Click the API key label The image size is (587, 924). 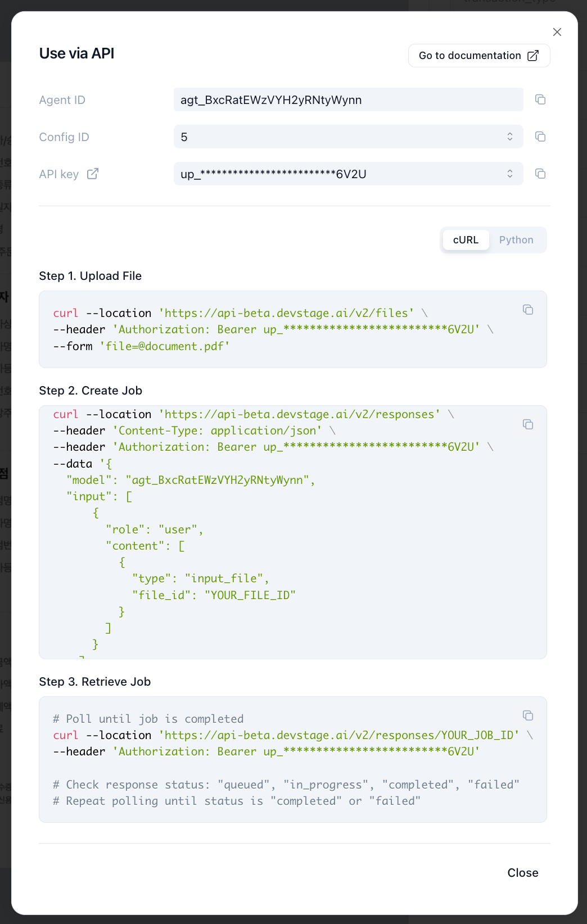[59, 174]
